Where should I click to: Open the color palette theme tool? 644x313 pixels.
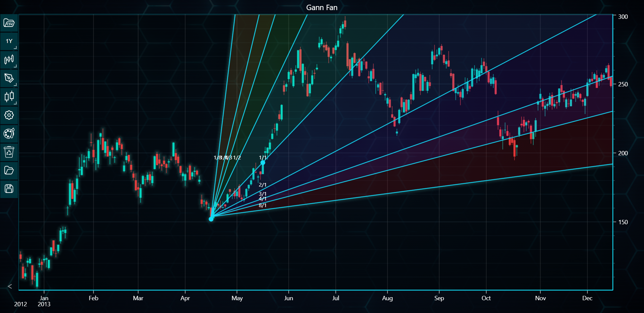click(x=9, y=133)
